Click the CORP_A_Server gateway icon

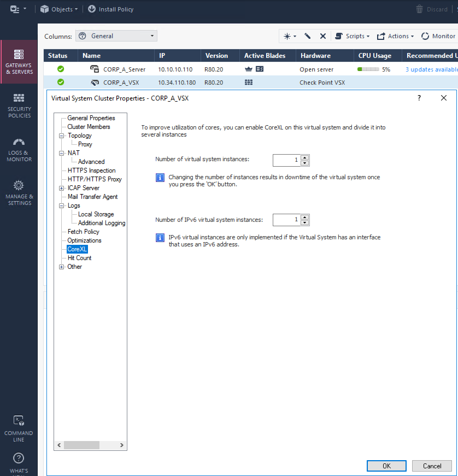[95, 69]
